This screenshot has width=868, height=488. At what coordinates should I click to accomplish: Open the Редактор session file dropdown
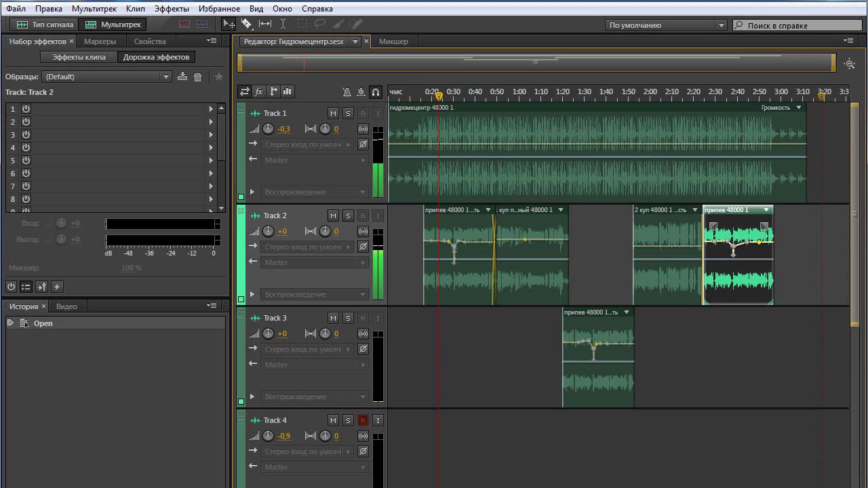tap(355, 41)
